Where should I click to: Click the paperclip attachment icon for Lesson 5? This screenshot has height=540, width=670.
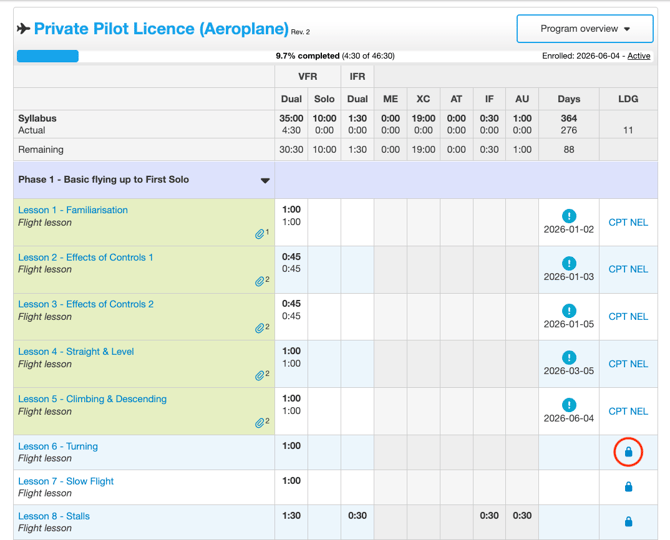[x=259, y=423]
